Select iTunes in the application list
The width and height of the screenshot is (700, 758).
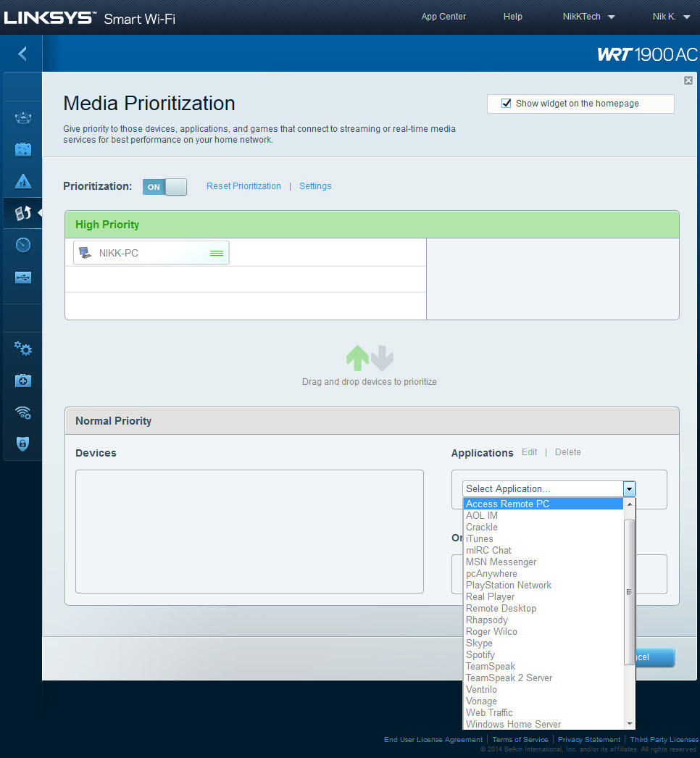pos(543,538)
